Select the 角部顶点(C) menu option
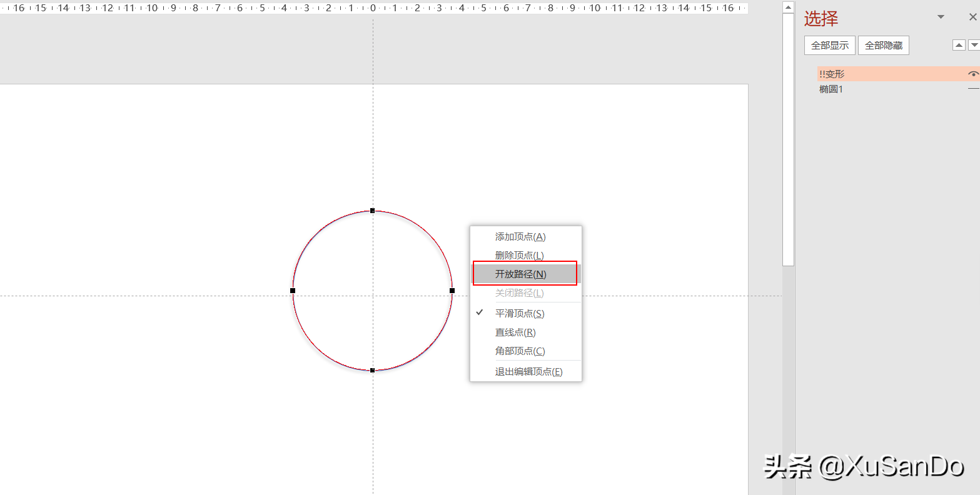The height and width of the screenshot is (495, 980). pos(525,351)
